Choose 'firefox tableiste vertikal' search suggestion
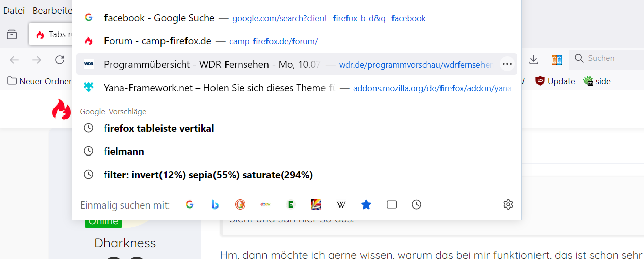Image resolution: width=644 pixels, height=259 pixels. [x=297, y=128]
